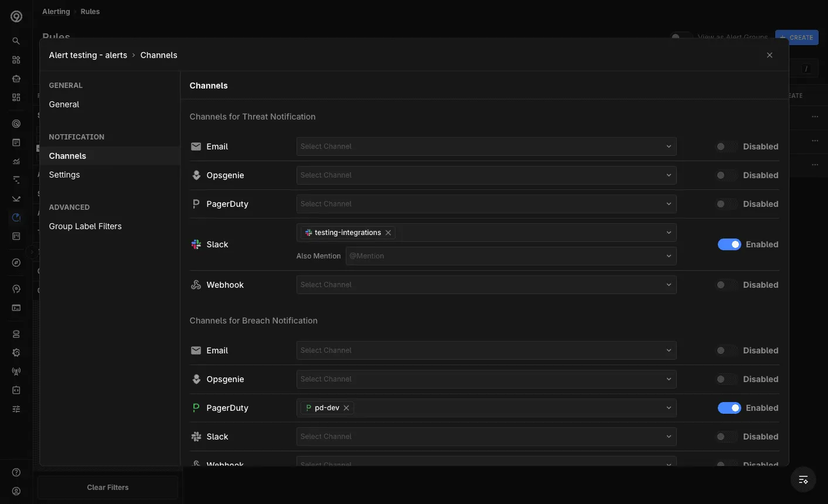Open the robot-head icon in the sidebar

click(16, 79)
